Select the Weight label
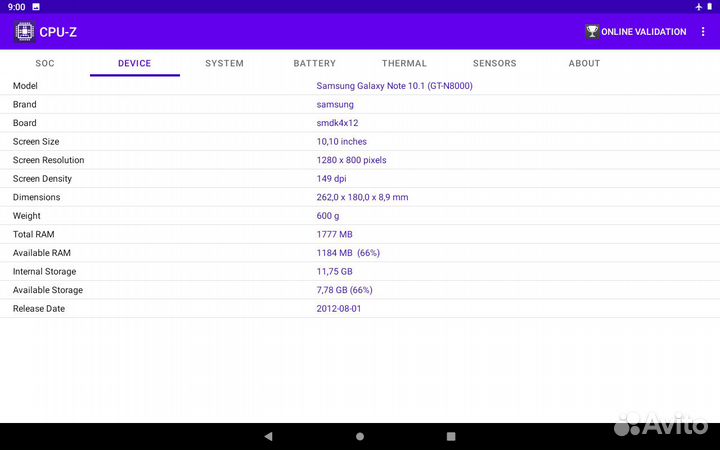 [x=27, y=216]
